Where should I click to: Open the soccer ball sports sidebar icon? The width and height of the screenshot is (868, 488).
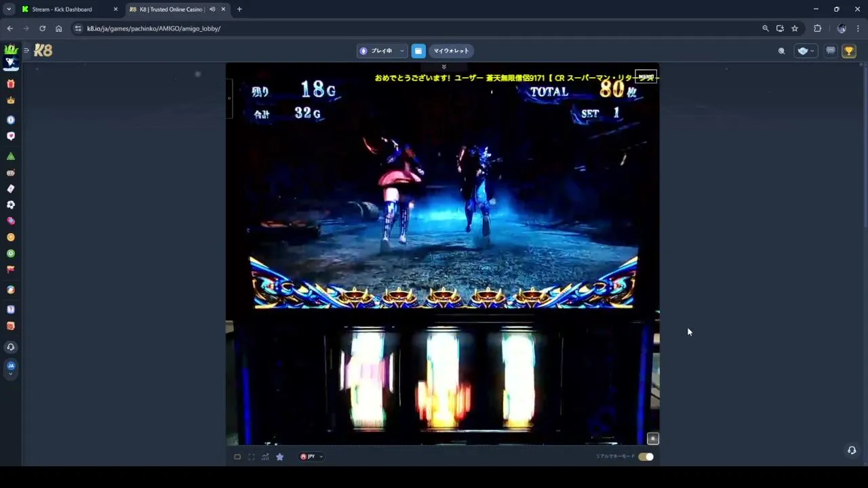10,205
